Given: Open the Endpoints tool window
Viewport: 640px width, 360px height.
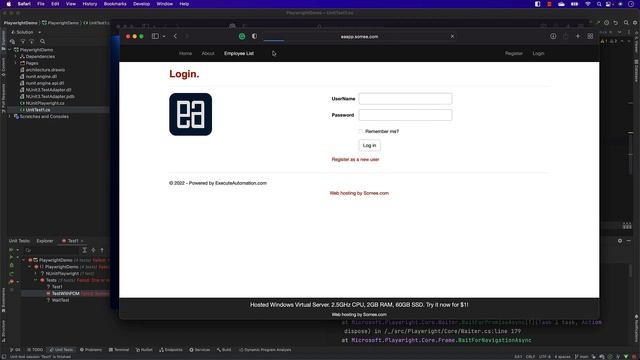Looking at the screenshot, I should coord(171,350).
